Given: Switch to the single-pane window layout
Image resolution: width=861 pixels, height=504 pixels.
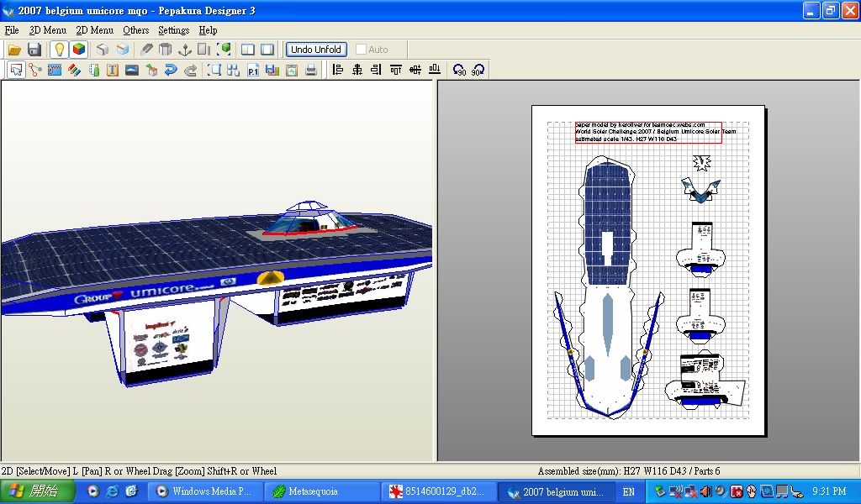Looking at the screenshot, I should pos(267,50).
